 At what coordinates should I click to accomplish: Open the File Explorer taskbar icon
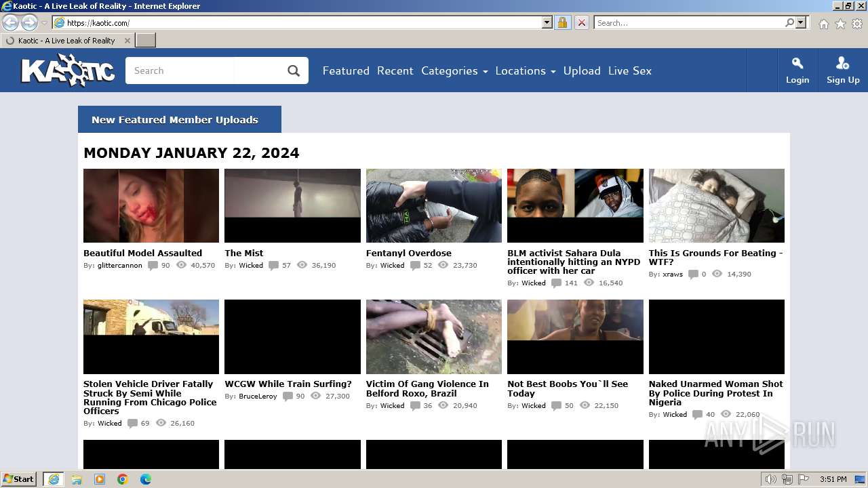click(x=77, y=479)
